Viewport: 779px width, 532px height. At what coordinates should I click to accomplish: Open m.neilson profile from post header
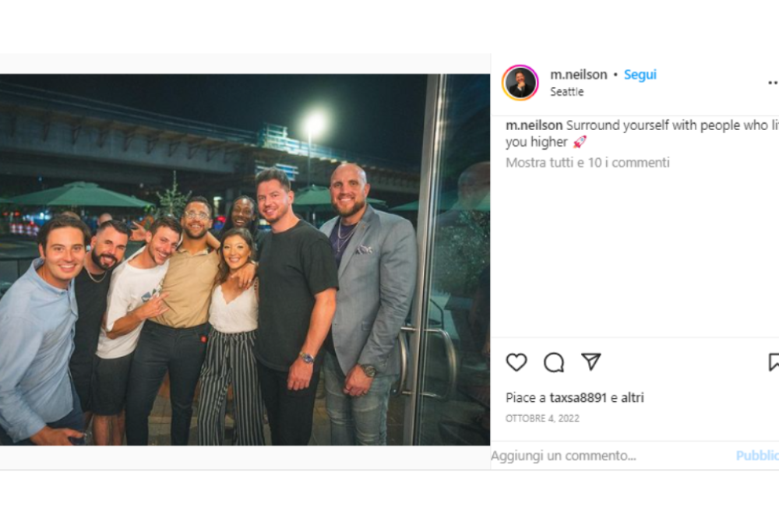coord(578,75)
